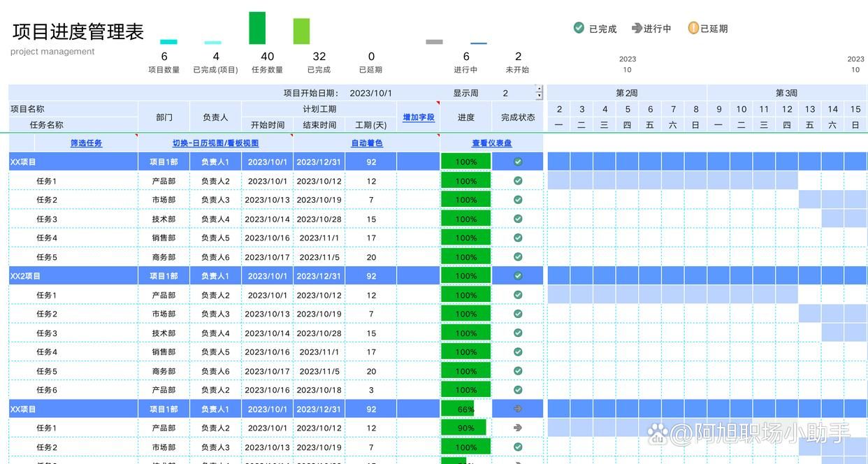868x464 pixels.
Task: Click light green 已完成 bar above 32
Action: click(x=301, y=31)
